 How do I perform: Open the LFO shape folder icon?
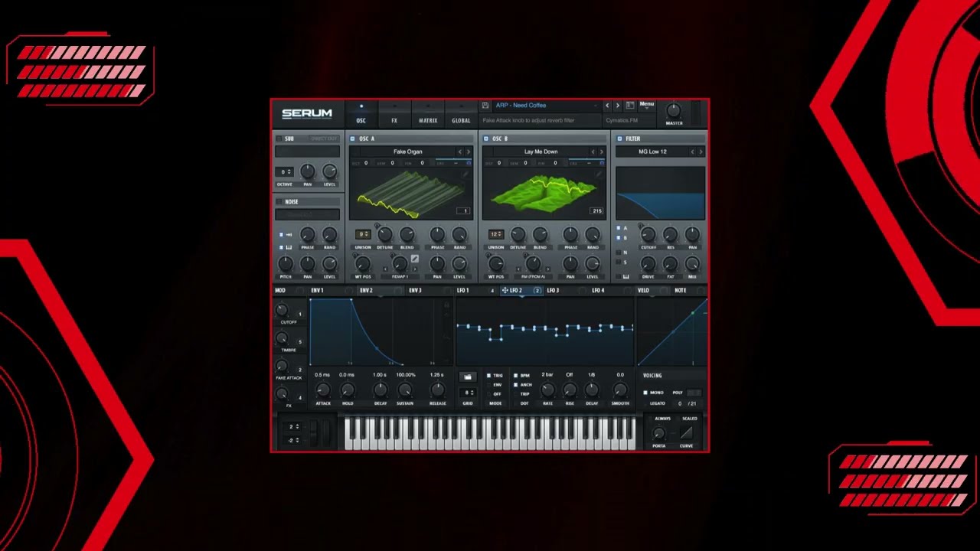[x=468, y=377]
